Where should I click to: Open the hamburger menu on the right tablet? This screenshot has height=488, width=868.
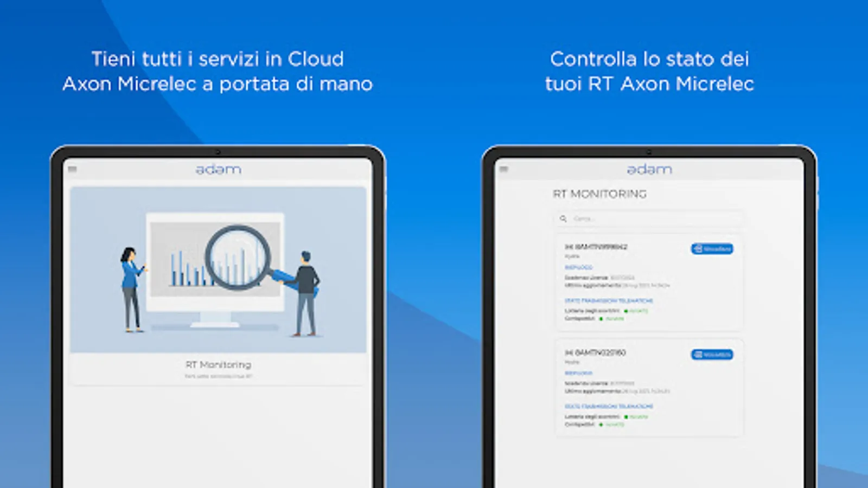tap(503, 169)
